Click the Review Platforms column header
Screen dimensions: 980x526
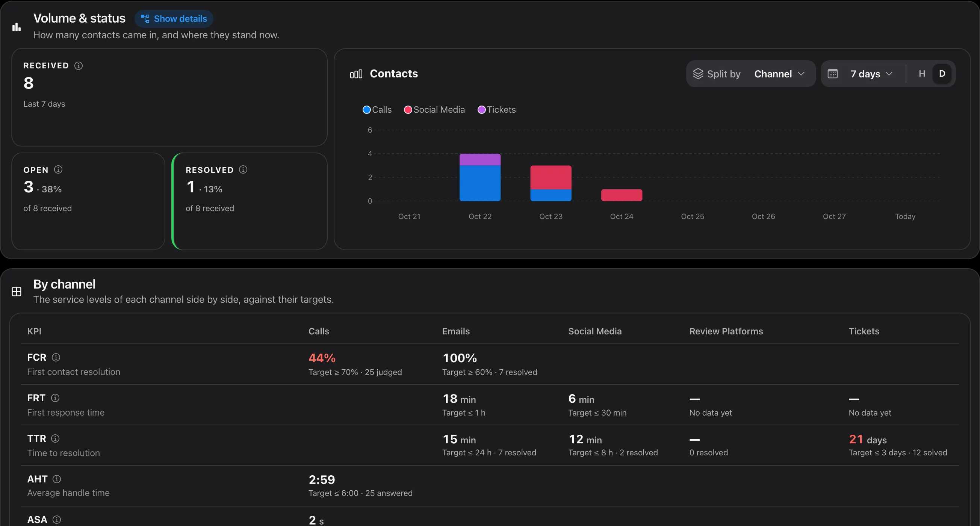[x=726, y=331]
